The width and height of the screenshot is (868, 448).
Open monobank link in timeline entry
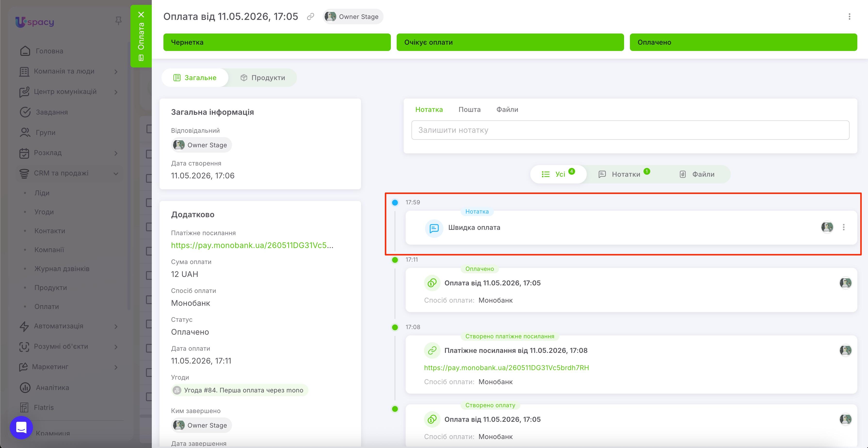pos(506,368)
